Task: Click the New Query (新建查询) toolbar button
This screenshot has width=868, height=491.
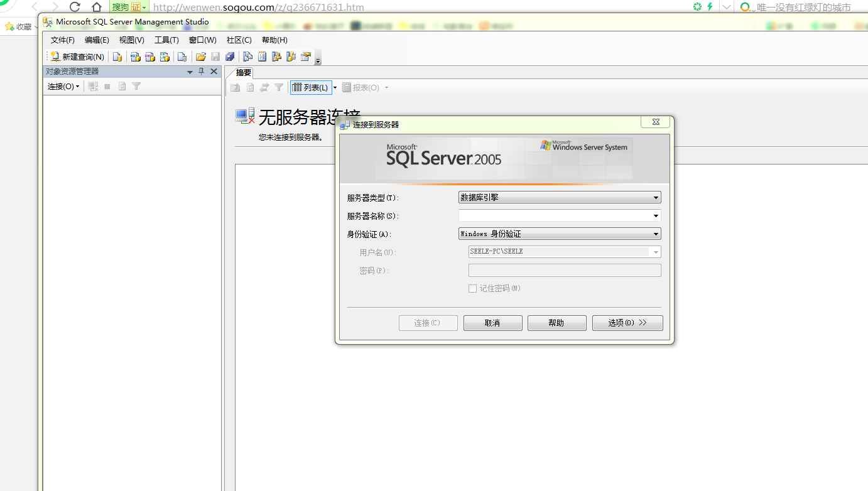Action: [x=77, y=57]
